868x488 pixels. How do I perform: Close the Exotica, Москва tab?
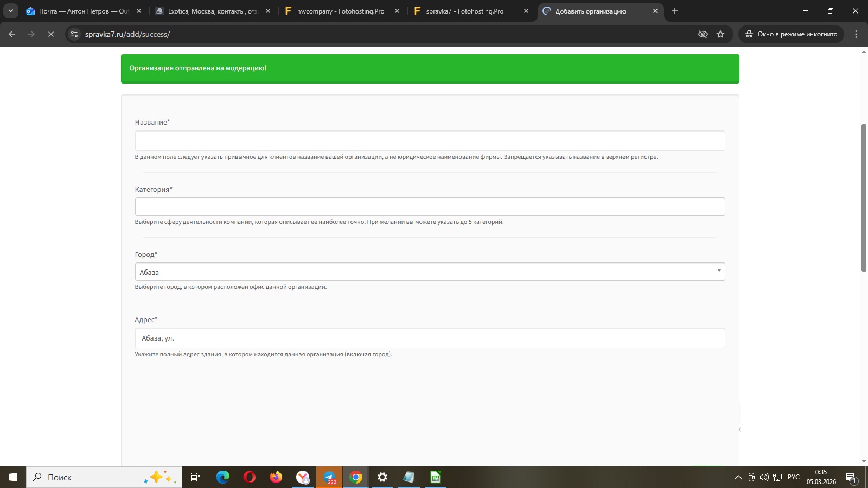tap(268, 11)
